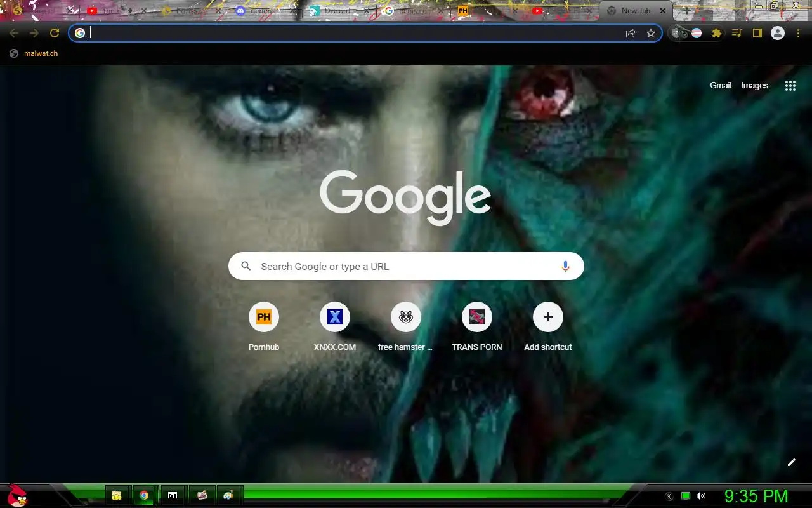812x508 pixels.
Task: Click the Gmail link
Action: pyautogui.click(x=721, y=85)
